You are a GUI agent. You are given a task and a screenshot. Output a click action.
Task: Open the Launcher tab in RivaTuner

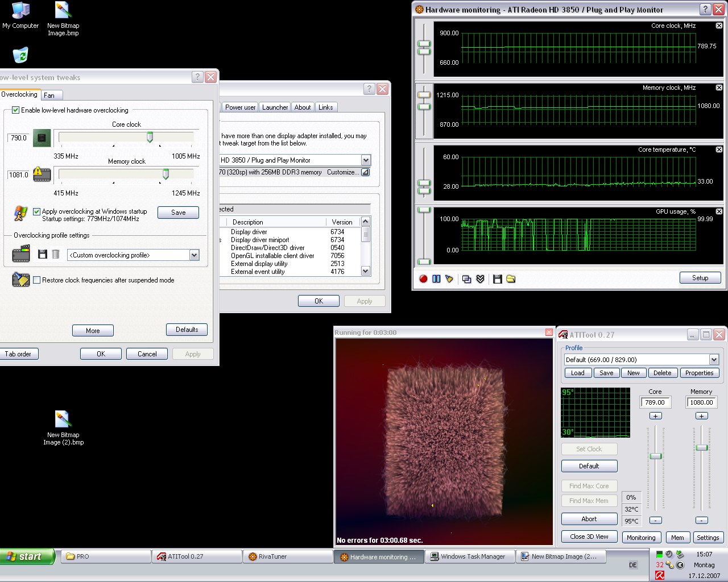coord(275,107)
